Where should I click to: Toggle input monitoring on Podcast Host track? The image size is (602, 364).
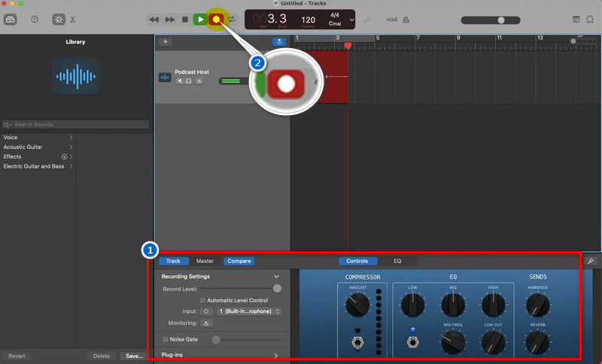199,81
